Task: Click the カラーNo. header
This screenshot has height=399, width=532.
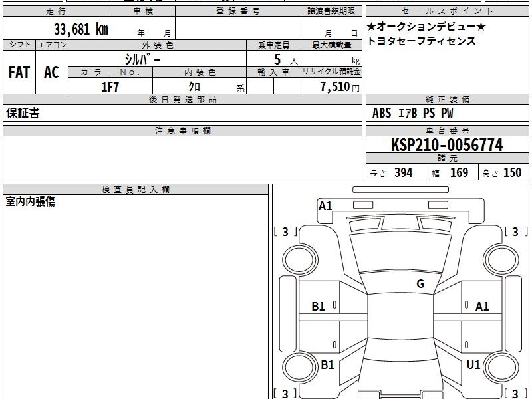Action: click(110, 72)
